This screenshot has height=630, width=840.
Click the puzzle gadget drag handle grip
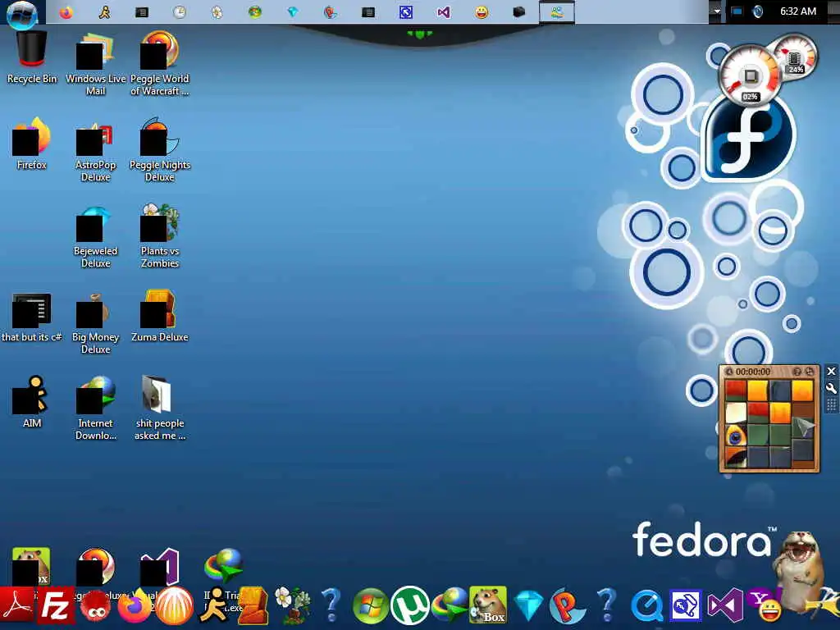[831, 405]
